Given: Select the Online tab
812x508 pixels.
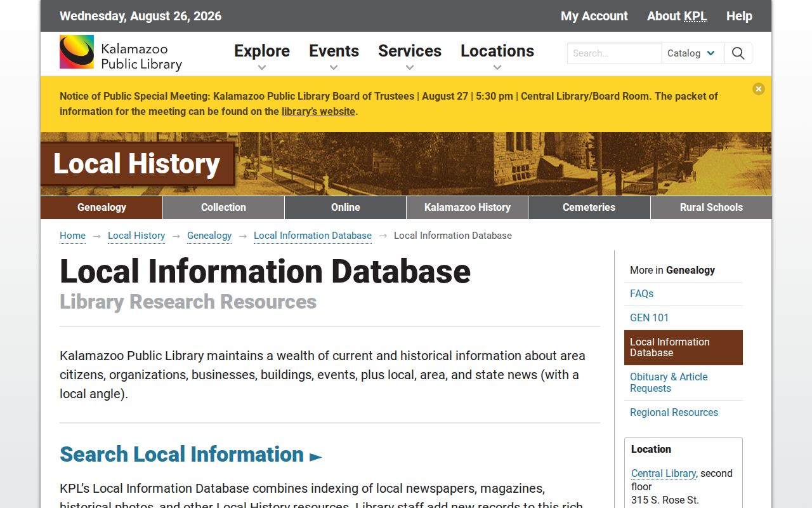Looking at the screenshot, I should pos(345,208).
